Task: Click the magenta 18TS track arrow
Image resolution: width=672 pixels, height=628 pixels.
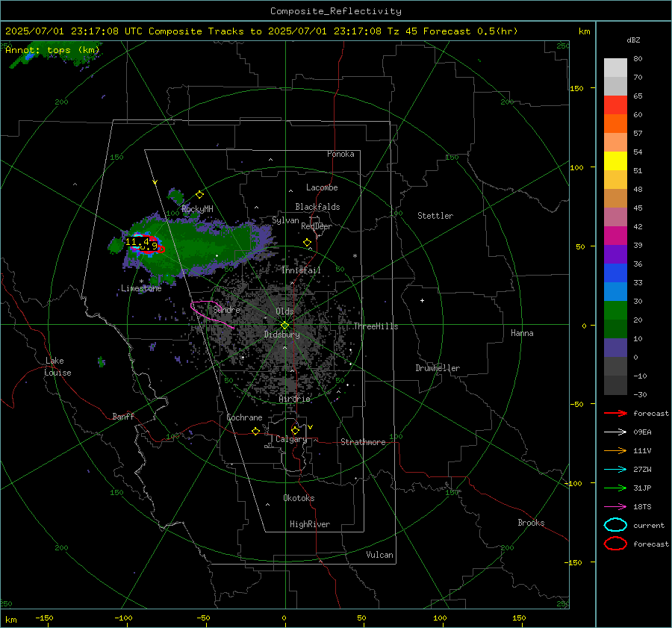Action: [x=615, y=507]
